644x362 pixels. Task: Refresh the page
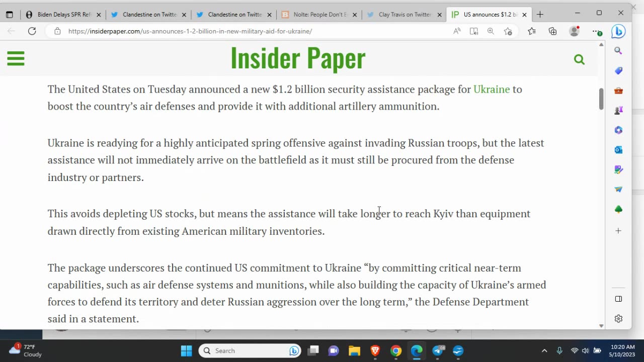click(32, 31)
